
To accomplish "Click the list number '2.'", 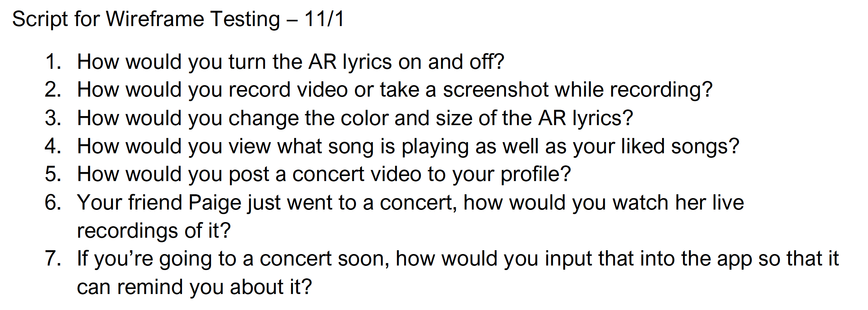I will tap(53, 90).
